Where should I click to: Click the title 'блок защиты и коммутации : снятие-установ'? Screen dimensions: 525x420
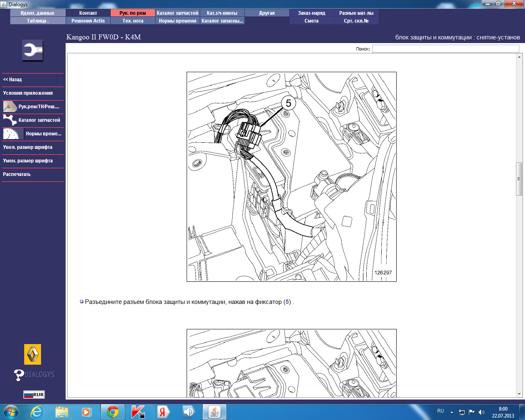coord(458,37)
